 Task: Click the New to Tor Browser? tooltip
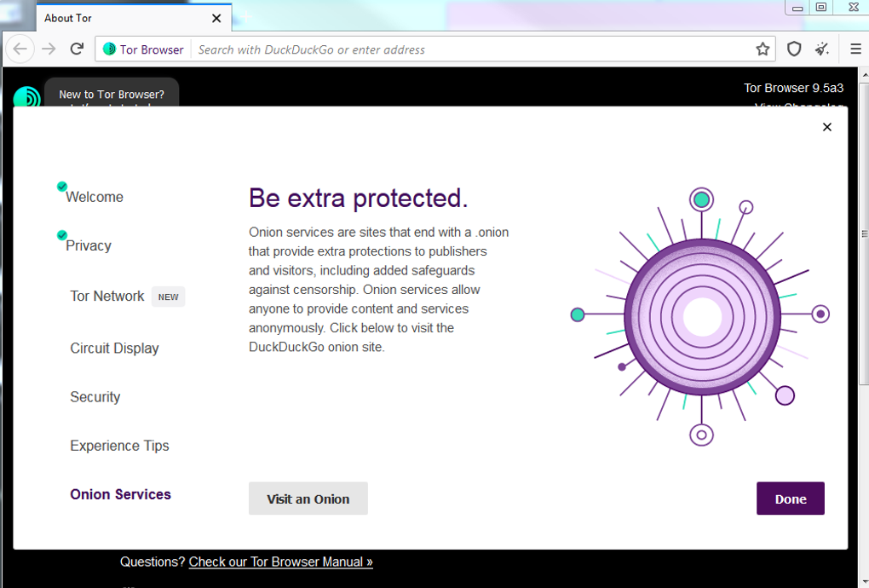tap(112, 93)
